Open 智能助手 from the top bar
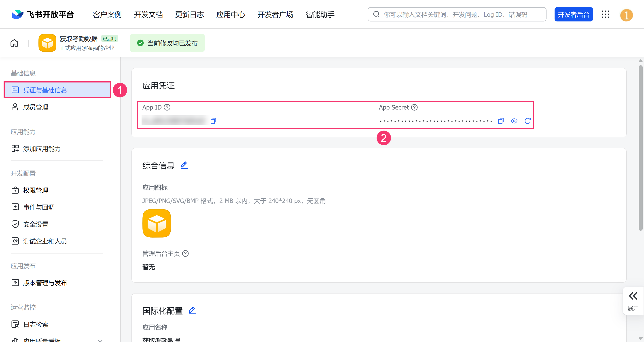 pos(320,15)
